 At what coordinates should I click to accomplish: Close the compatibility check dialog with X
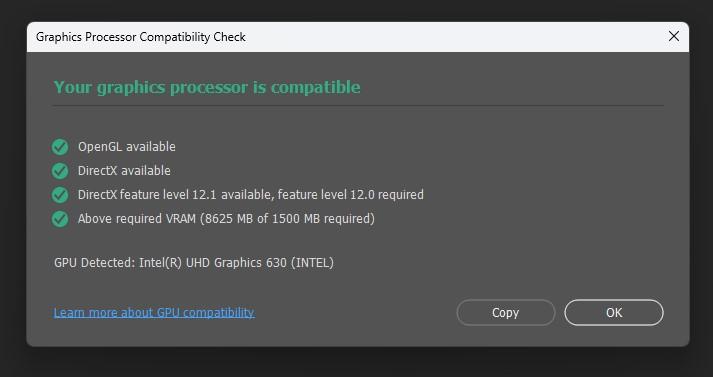(x=673, y=36)
